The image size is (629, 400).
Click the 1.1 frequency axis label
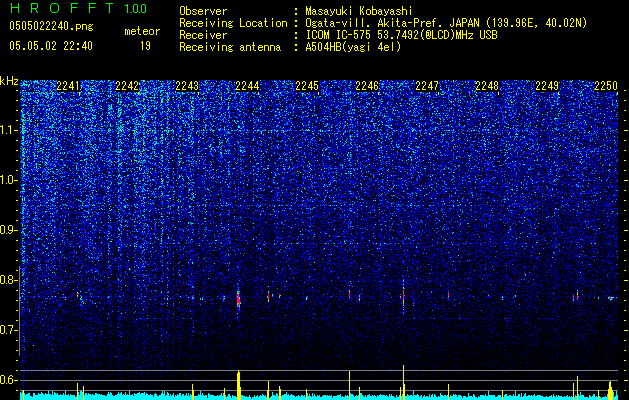coord(9,130)
